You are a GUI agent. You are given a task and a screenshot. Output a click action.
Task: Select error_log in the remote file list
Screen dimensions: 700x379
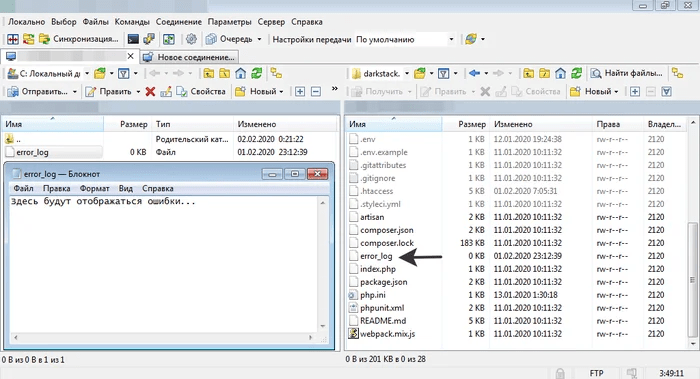click(x=376, y=256)
